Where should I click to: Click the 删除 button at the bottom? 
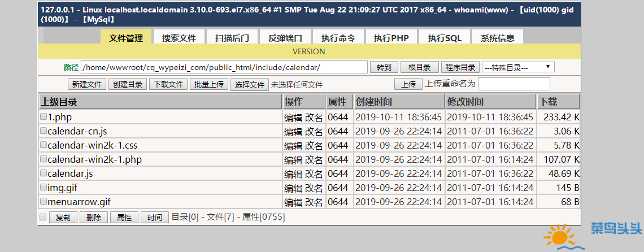pos(94,218)
